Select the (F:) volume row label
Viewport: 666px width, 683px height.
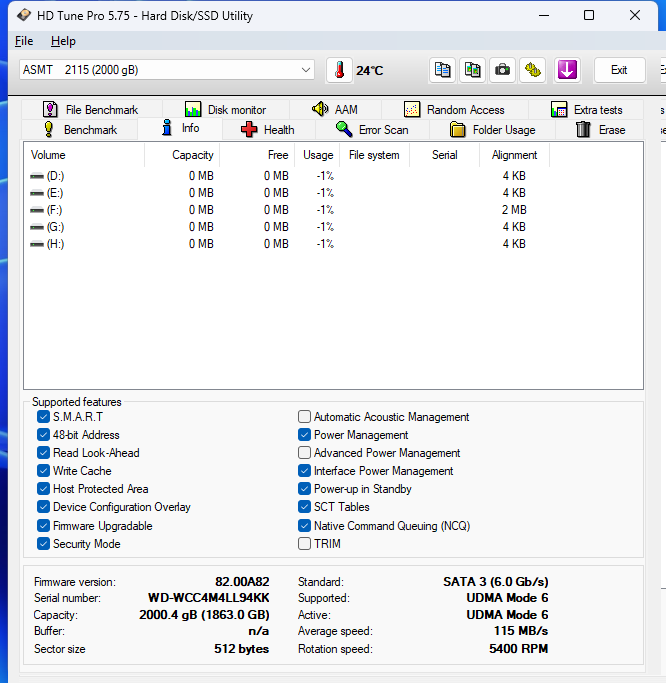[x=54, y=210]
